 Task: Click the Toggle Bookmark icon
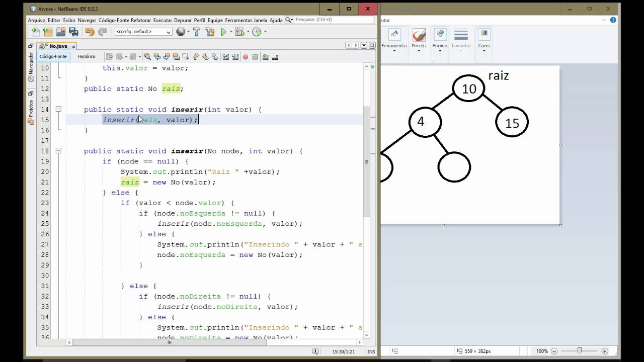click(215, 57)
